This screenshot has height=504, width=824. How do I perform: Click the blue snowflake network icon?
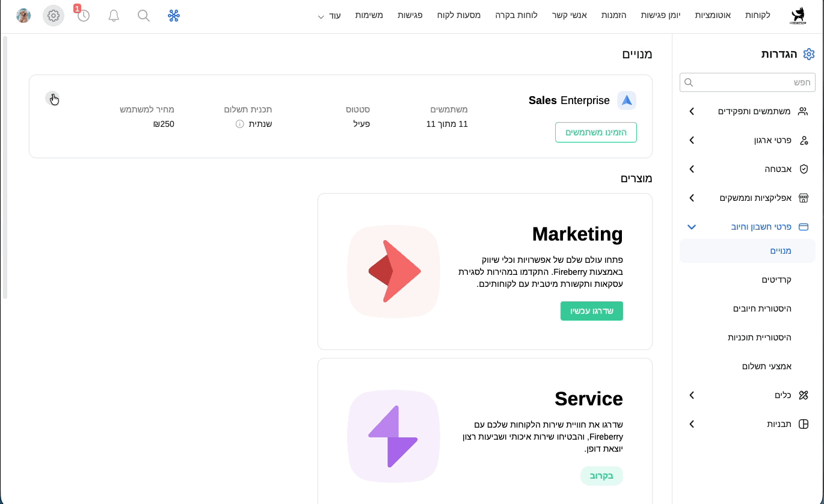174,16
